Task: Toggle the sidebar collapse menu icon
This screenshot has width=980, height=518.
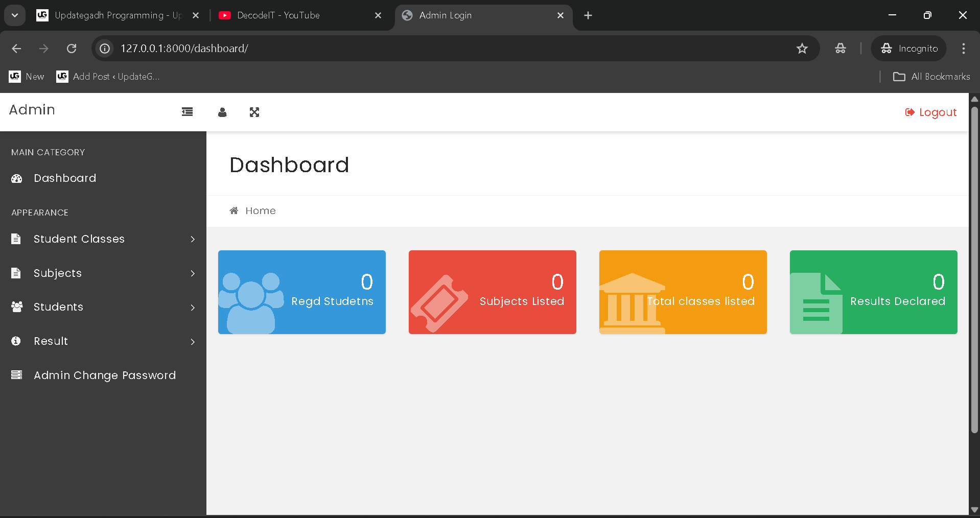Action: [x=187, y=112]
